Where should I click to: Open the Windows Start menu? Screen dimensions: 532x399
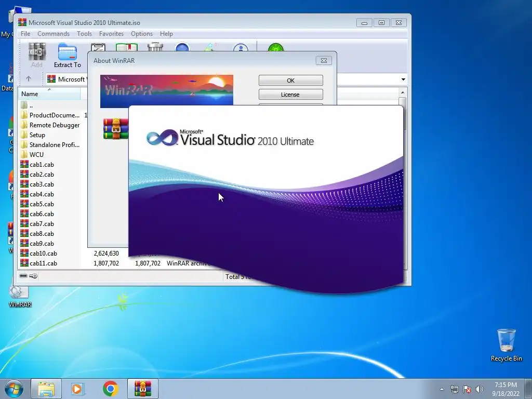point(14,389)
